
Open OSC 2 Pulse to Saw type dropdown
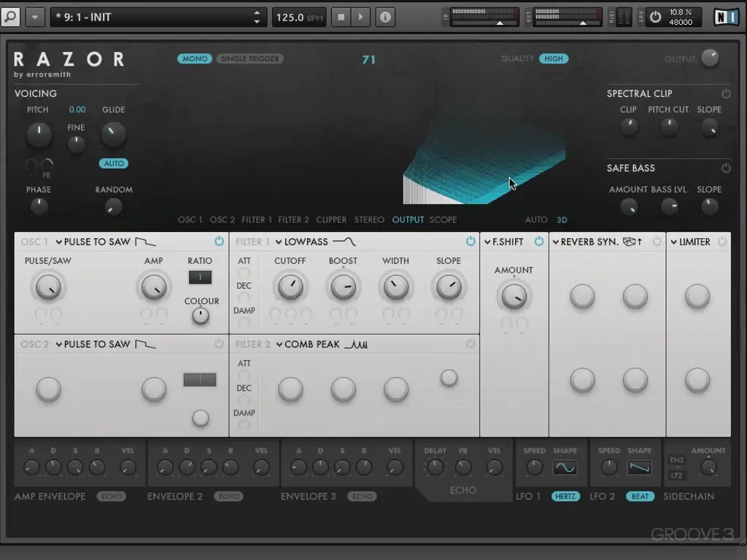point(105,344)
